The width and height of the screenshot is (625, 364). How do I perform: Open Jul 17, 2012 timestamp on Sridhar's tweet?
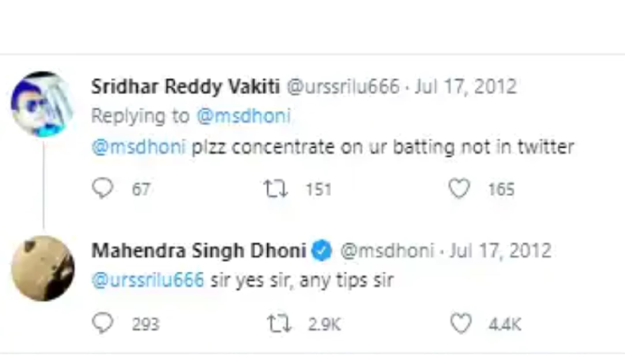pyautogui.click(x=465, y=87)
